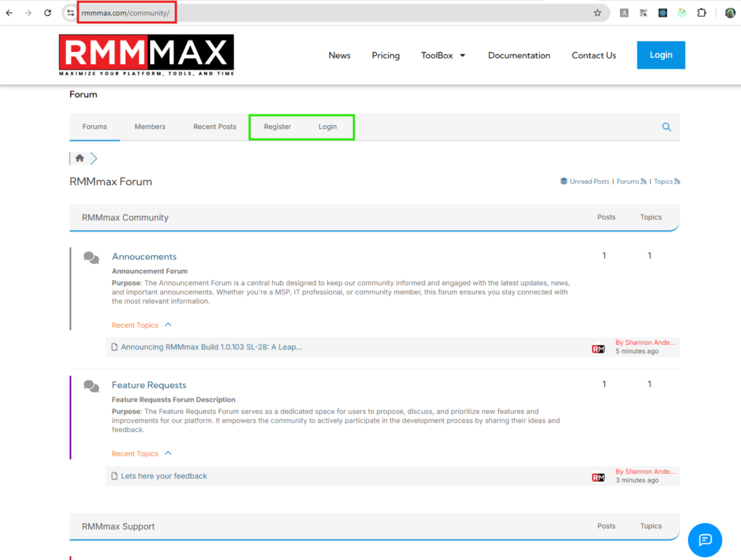
Task: Click the Forums feed link
Action: point(628,182)
